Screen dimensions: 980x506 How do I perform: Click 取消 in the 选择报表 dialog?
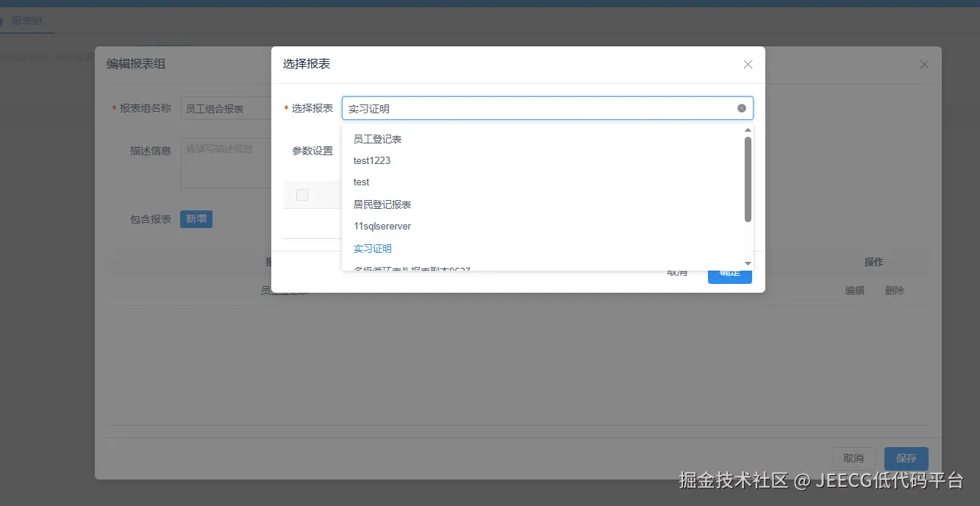(677, 272)
